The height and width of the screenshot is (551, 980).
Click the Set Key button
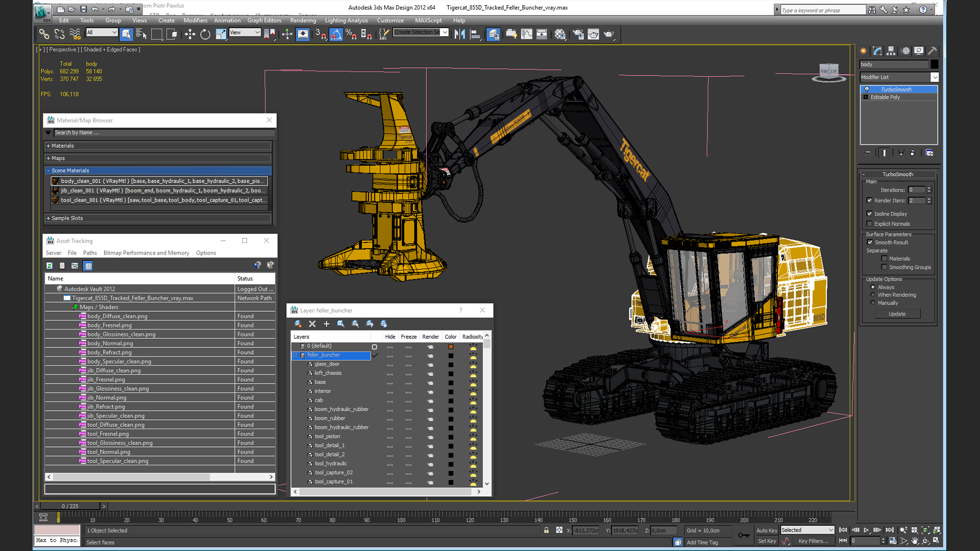(767, 541)
